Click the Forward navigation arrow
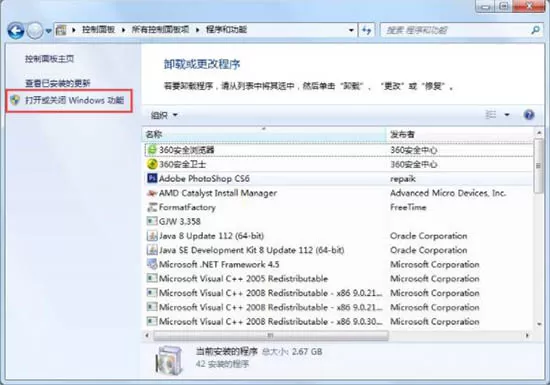The height and width of the screenshot is (385, 550). pyautogui.click(x=35, y=31)
